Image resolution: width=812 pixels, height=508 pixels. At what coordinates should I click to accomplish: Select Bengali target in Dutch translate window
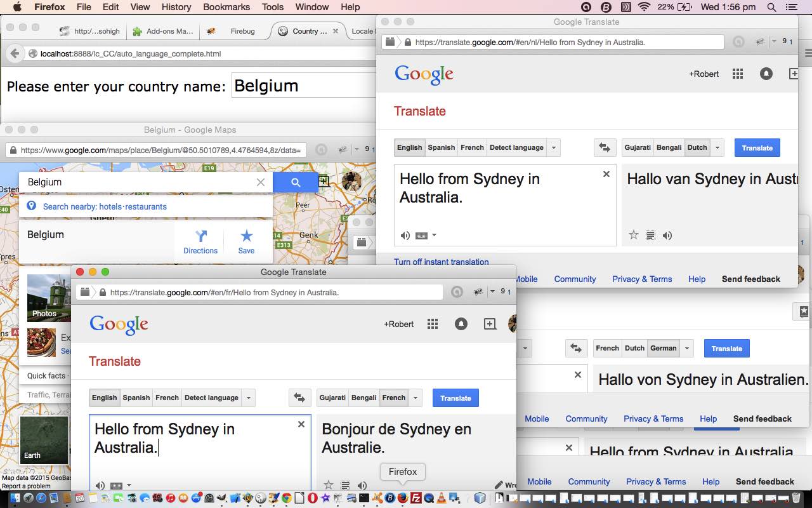pyautogui.click(x=669, y=147)
